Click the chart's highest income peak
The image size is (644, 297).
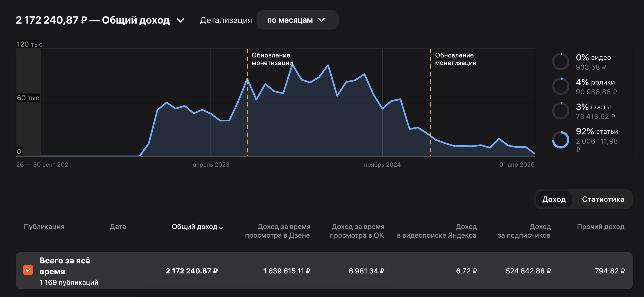(292, 65)
